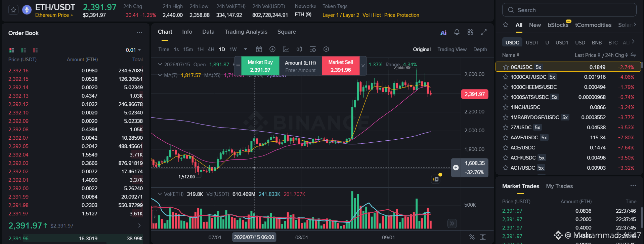
Task: Collapse the Vol(ETH) indicator chevron
Action: click(x=160, y=194)
